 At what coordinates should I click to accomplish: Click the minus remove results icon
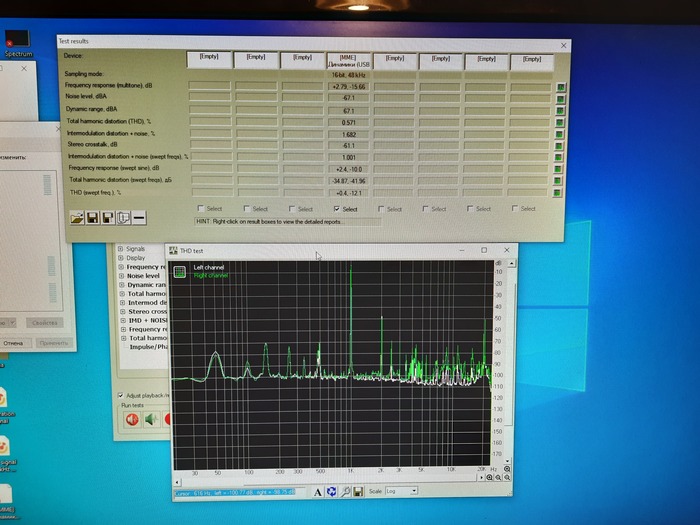[139, 218]
